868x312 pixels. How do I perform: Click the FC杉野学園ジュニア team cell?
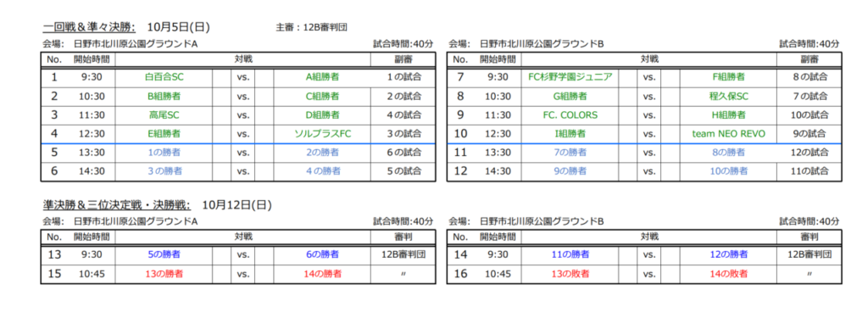(x=570, y=77)
